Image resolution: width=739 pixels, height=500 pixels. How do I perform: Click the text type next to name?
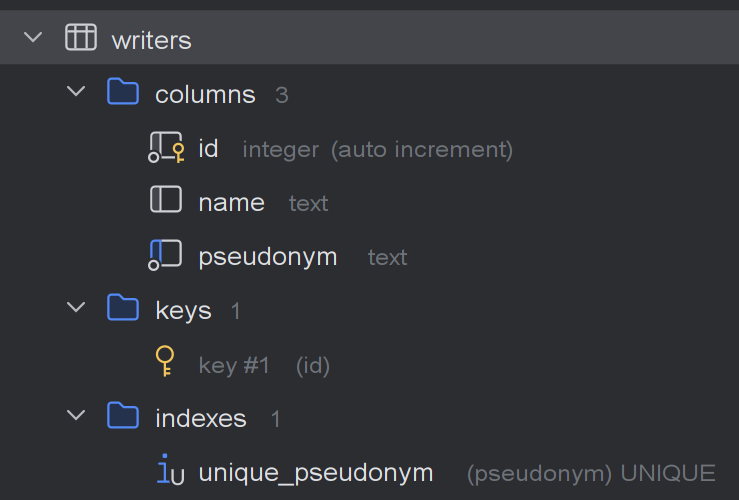(308, 204)
